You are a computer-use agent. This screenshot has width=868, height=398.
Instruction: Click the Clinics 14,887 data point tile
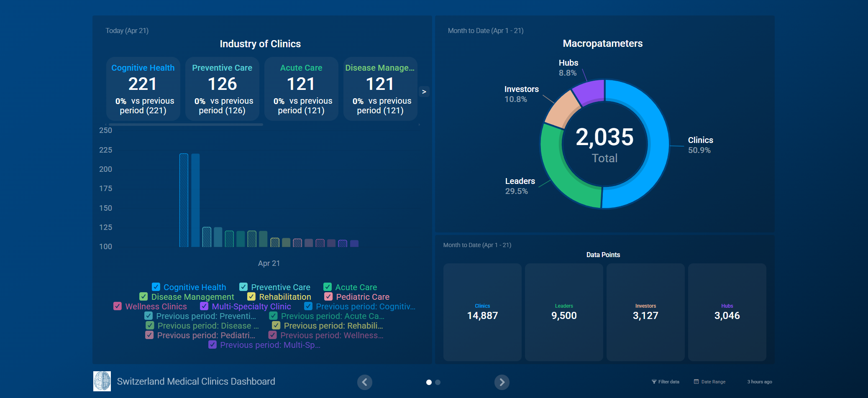pos(482,312)
